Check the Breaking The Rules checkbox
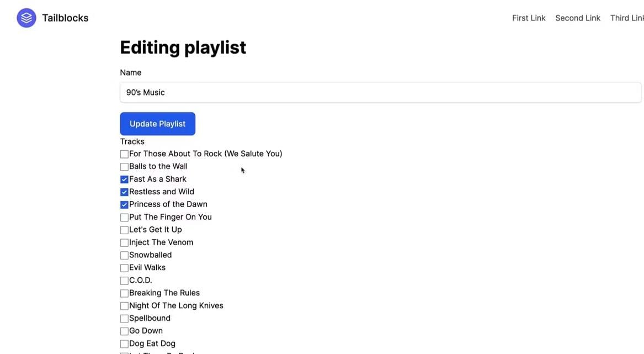Viewport: 644px width, 354px height. [124, 293]
